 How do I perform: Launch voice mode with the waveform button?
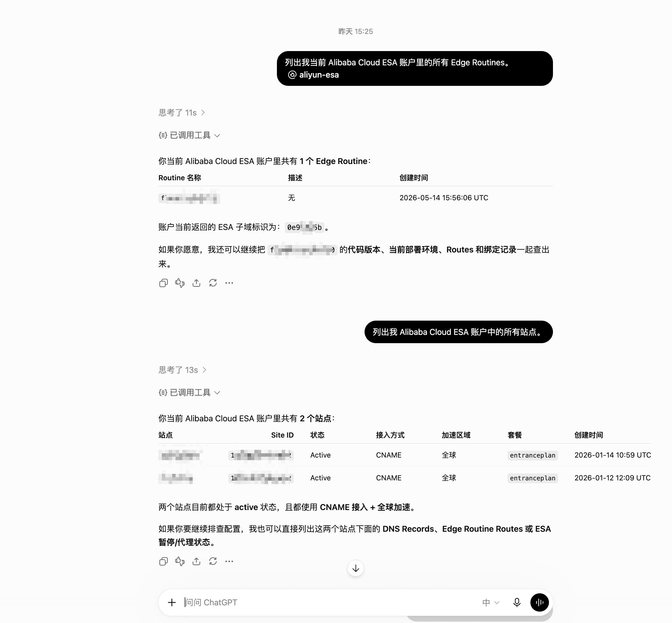(540, 602)
